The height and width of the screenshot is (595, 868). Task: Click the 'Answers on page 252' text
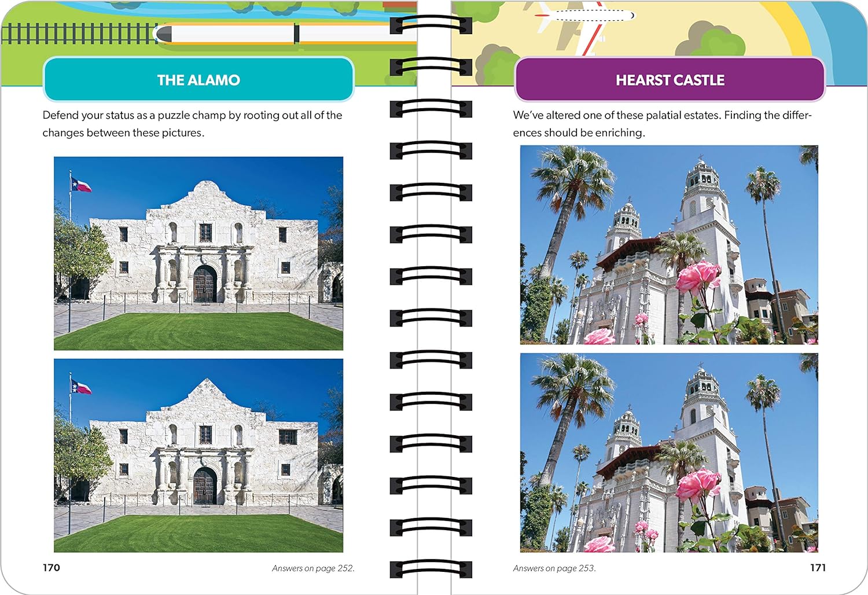[313, 568]
